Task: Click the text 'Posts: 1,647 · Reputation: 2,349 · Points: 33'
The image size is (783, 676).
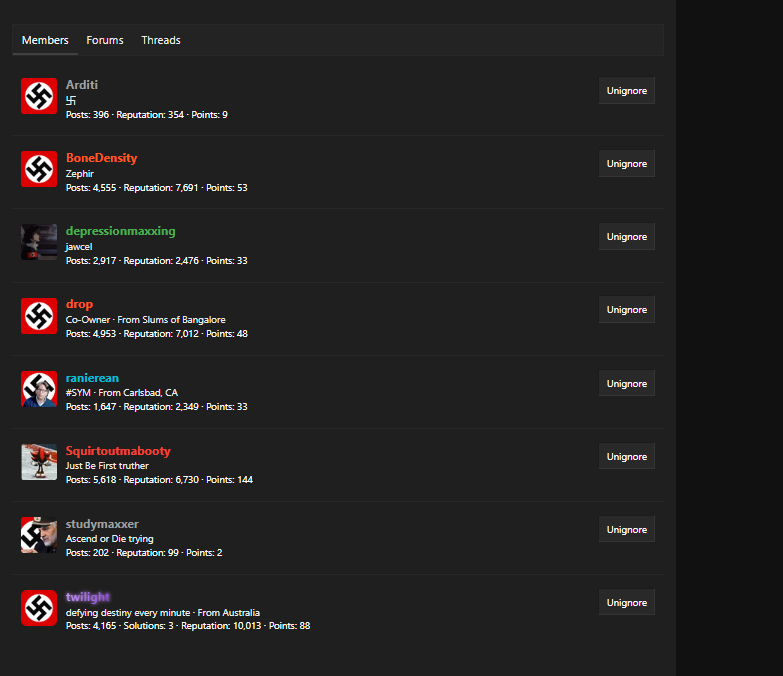Action: (x=156, y=406)
